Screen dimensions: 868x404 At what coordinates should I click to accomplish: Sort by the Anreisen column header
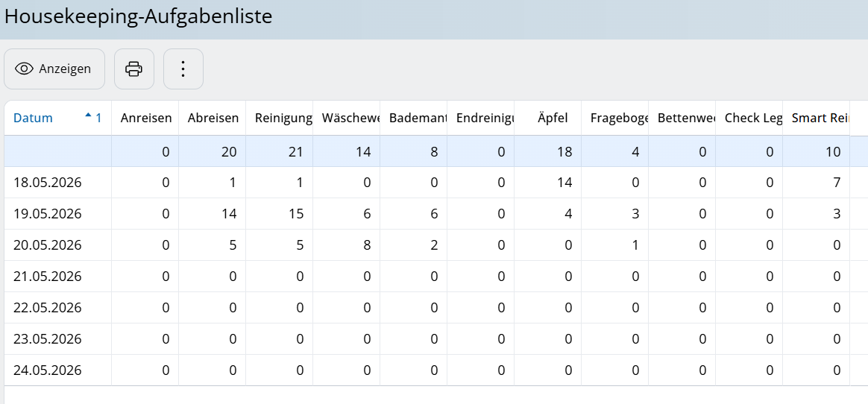point(146,118)
